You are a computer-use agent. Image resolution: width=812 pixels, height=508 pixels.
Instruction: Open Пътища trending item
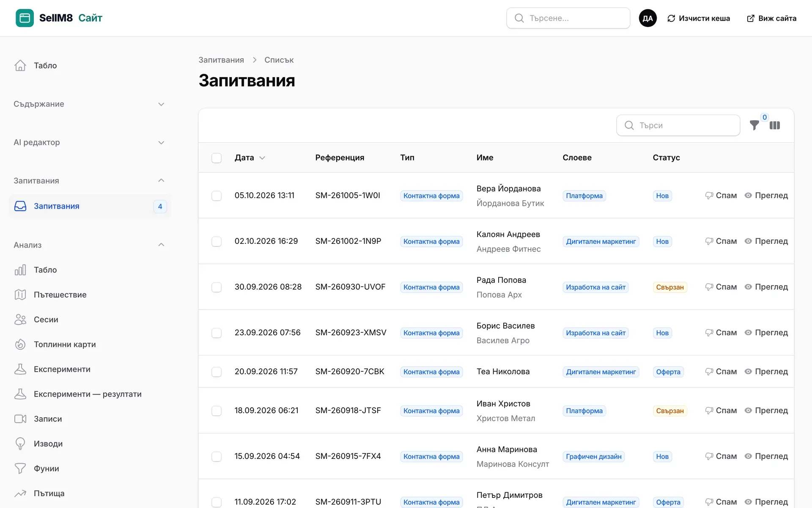(x=89, y=493)
